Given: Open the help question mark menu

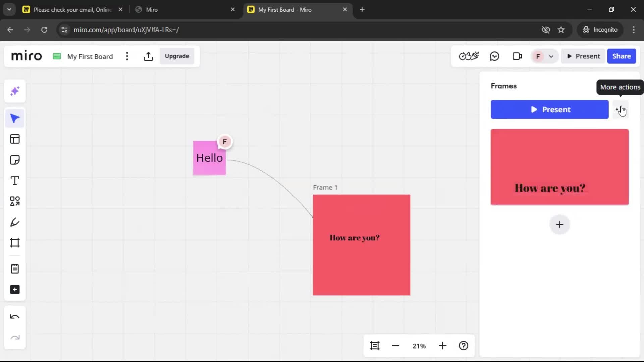Looking at the screenshot, I should (464, 346).
